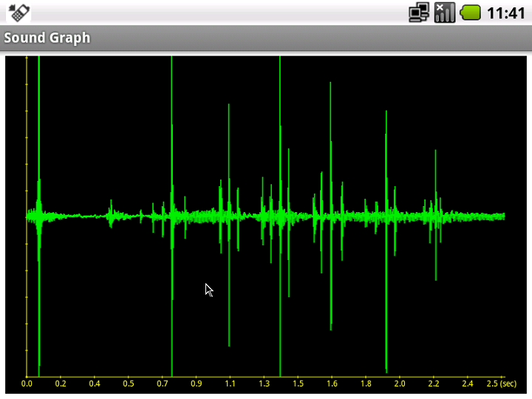Tap the cellular signal strength icon

click(444, 12)
